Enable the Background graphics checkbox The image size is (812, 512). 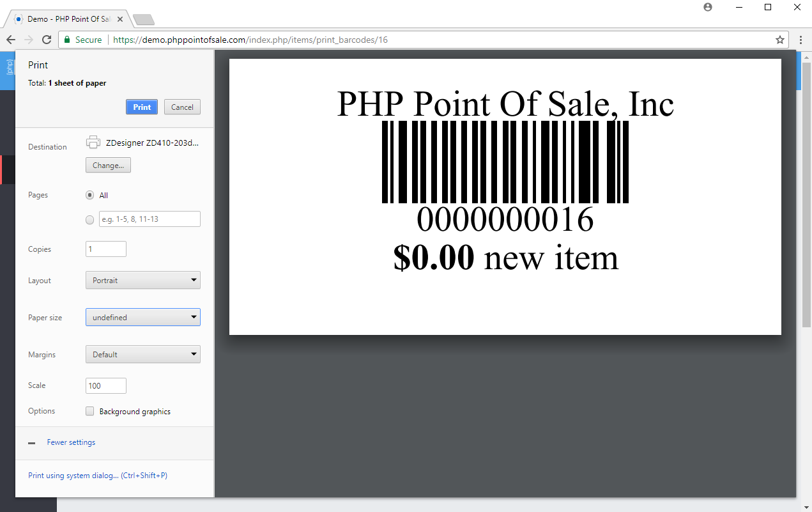click(x=90, y=412)
